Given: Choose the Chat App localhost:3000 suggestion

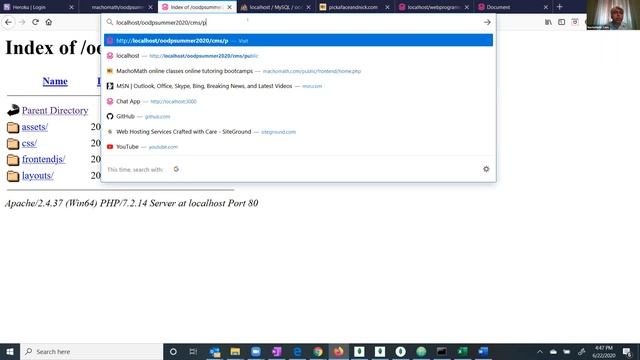Looking at the screenshot, I should point(298,101).
